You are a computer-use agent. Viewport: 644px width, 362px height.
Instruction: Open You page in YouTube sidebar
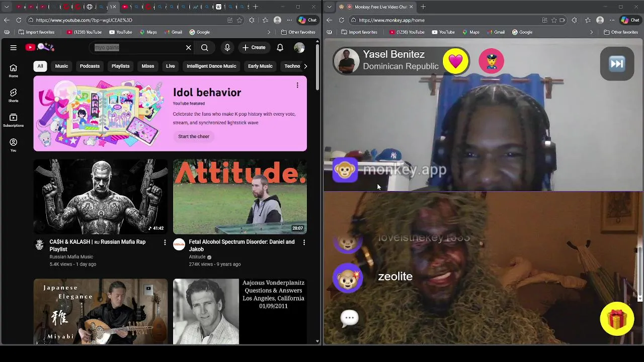pyautogui.click(x=14, y=145)
